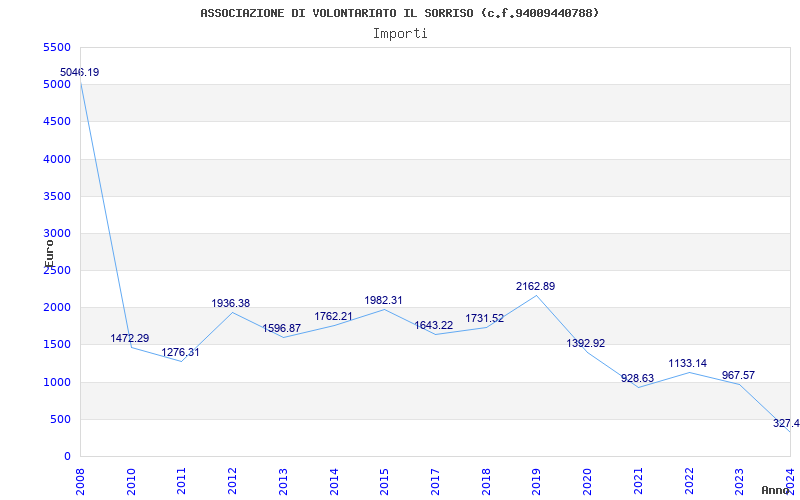Click y-axis tick 5000
Image resolution: width=800 pixels, height=500 pixels.
pos(57,85)
